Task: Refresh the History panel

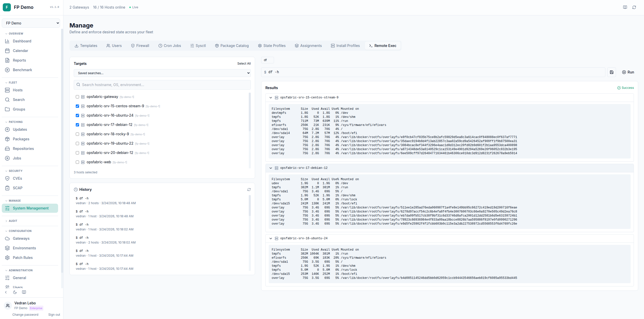Action: click(x=249, y=189)
